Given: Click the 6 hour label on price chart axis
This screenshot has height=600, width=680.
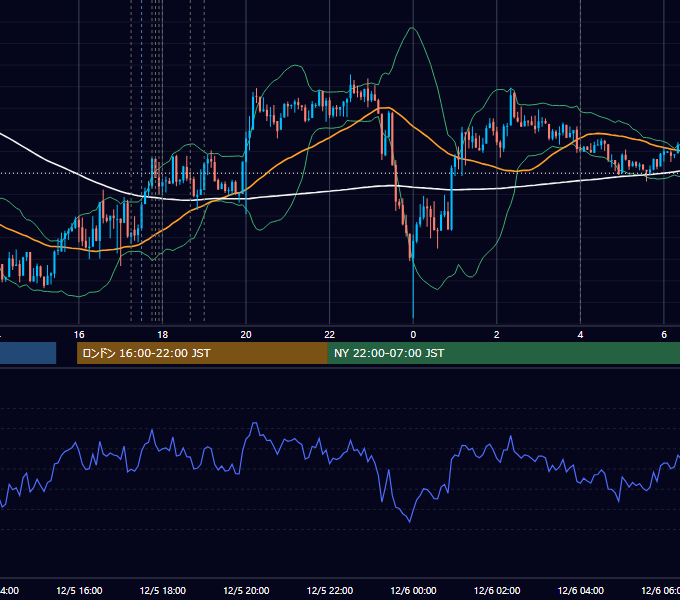Looking at the screenshot, I should click(664, 335).
